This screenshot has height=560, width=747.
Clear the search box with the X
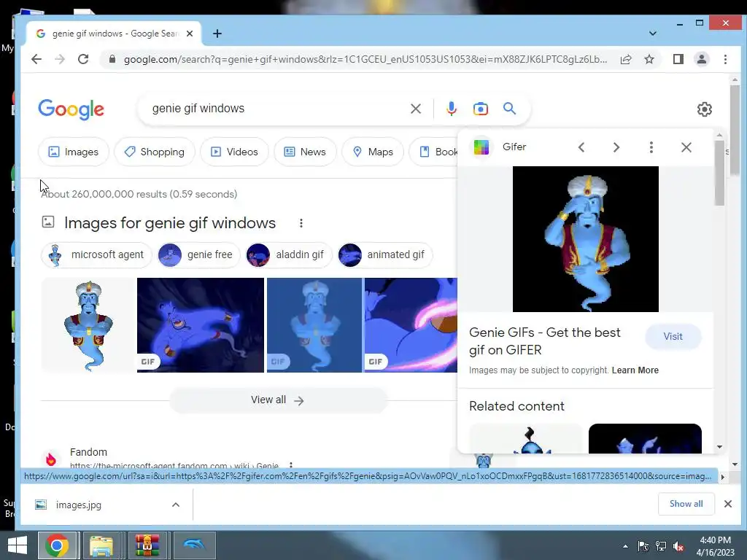pos(415,109)
